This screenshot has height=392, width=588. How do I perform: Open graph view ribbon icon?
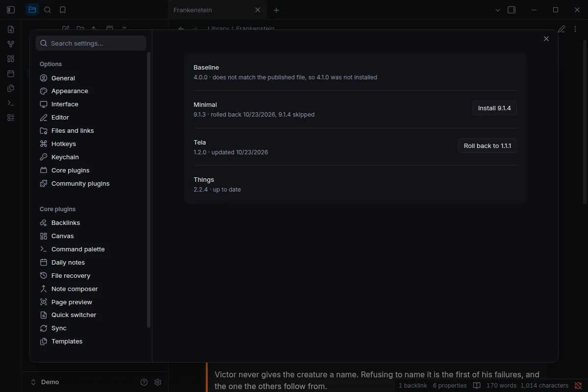pyautogui.click(x=11, y=44)
